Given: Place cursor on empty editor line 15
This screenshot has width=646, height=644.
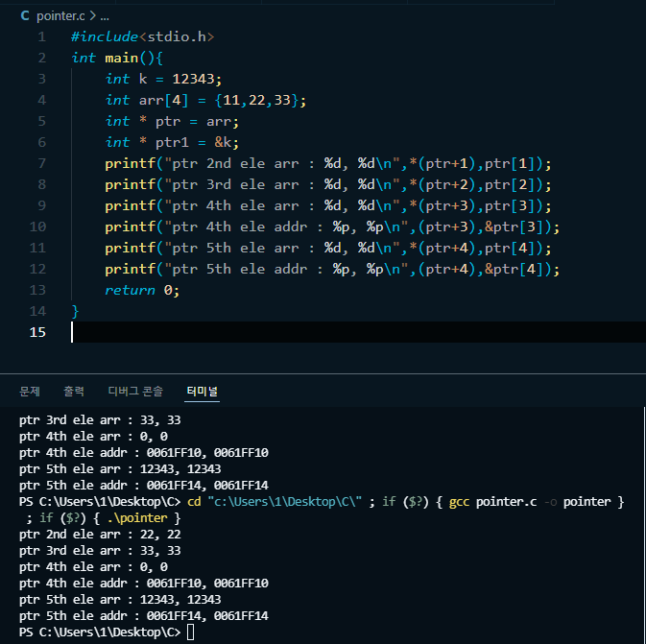Looking at the screenshot, I should (x=358, y=332).
